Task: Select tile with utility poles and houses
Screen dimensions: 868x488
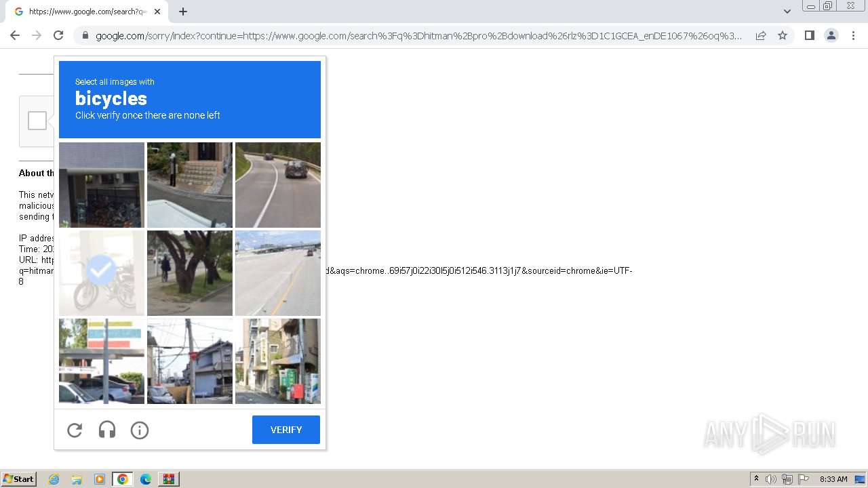Action: pyautogui.click(x=190, y=361)
